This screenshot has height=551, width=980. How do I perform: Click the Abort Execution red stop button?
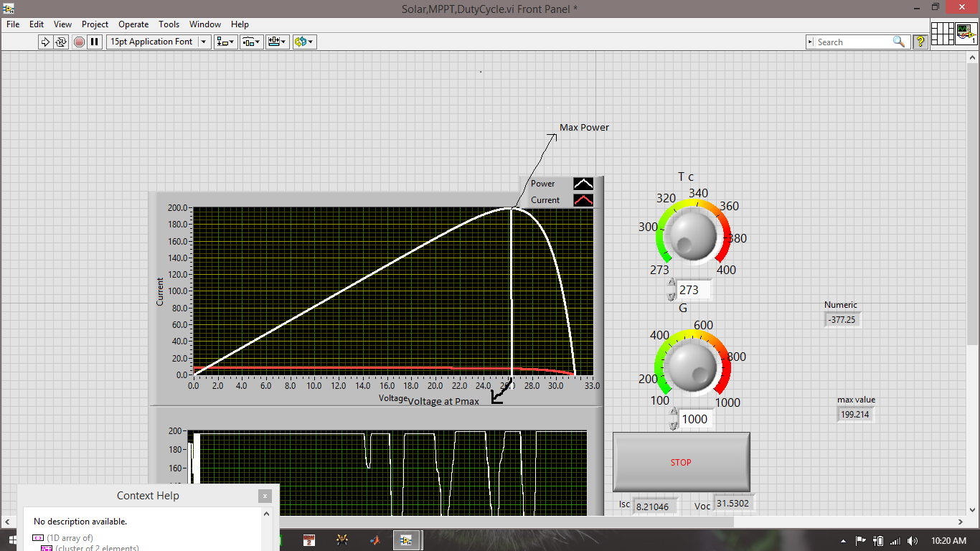[x=79, y=42]
